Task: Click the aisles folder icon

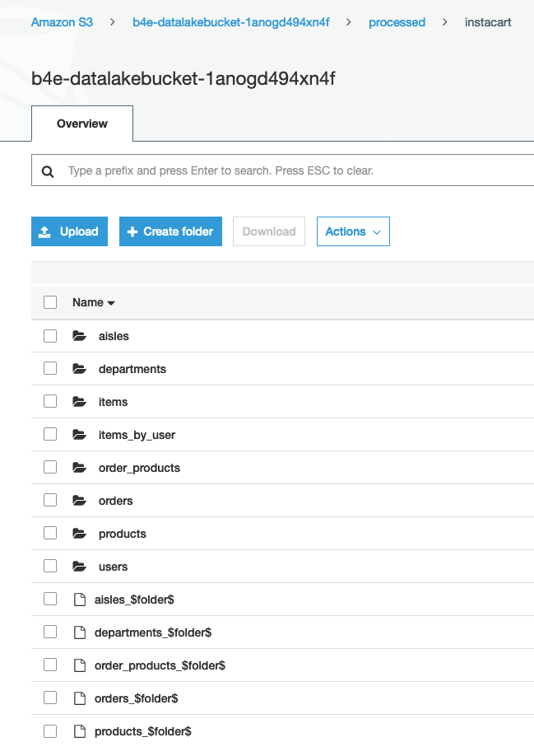Action: tap(80, 335)
